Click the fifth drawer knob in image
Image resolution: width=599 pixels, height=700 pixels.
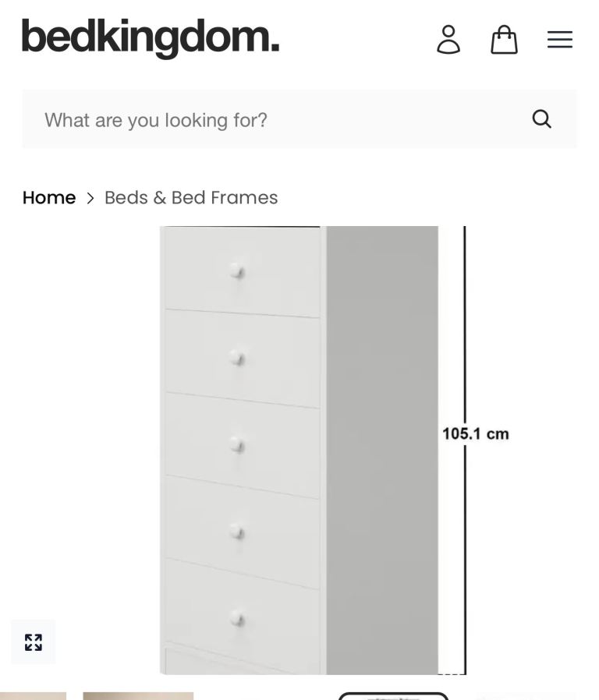tap(237, 620)
